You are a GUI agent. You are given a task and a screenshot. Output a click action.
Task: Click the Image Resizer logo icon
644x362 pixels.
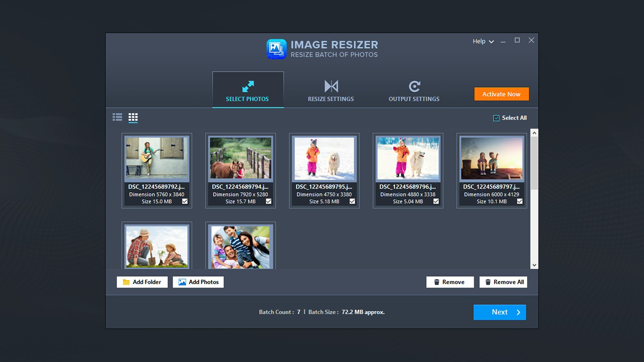tap(277, 49)
